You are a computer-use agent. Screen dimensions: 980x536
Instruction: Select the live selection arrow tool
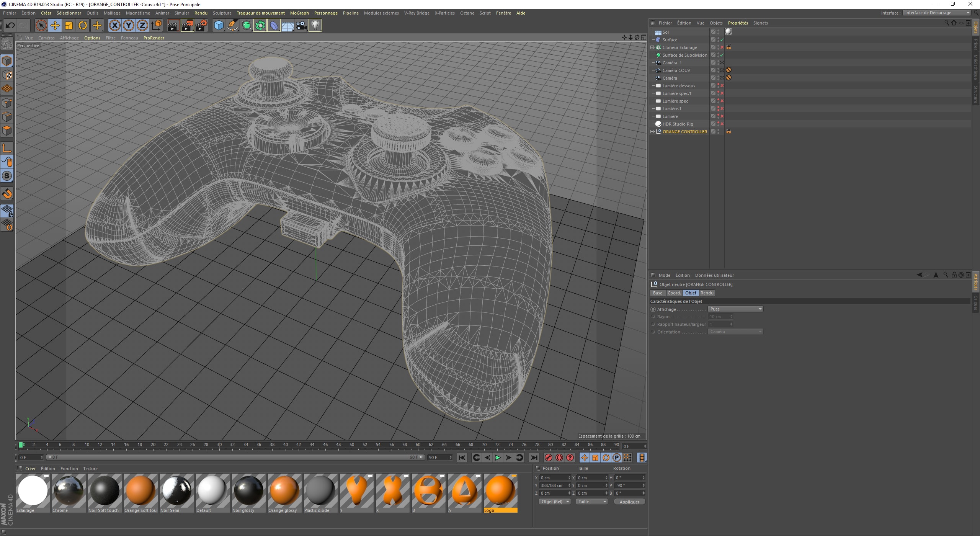pos(41,26)
